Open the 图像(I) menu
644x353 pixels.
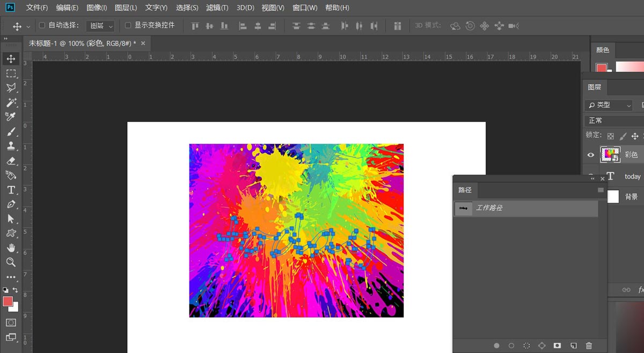[97, 8]
